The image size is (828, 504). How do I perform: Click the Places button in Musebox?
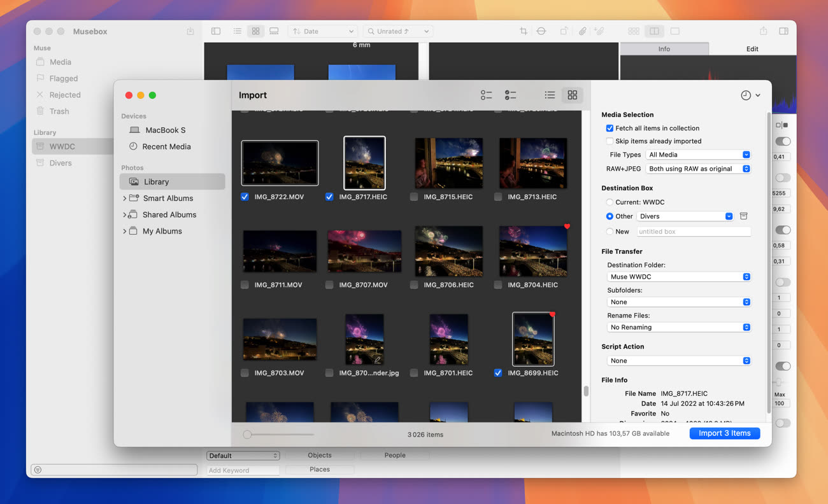tap(320, 470)
